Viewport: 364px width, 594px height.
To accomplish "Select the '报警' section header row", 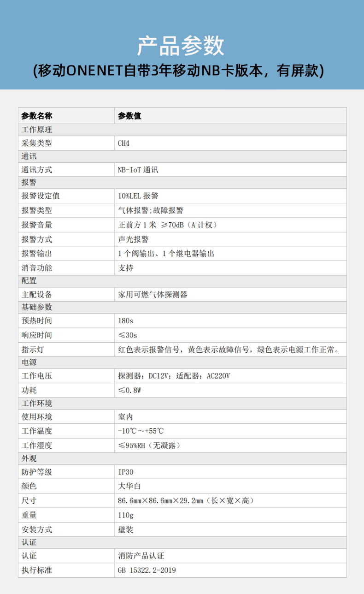I will pos(182,183).
